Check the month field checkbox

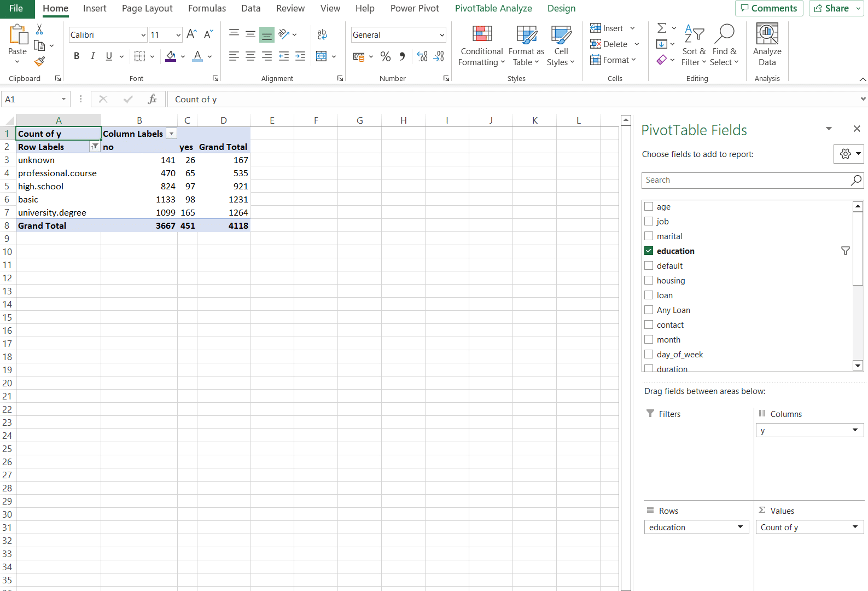click(x=649, y=339)
